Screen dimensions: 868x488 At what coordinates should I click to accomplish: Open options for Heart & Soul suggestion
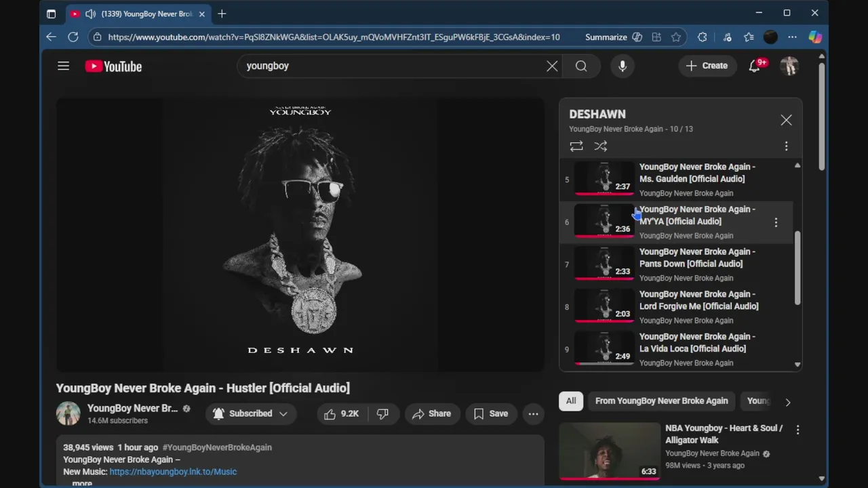(x=797, y=430)
